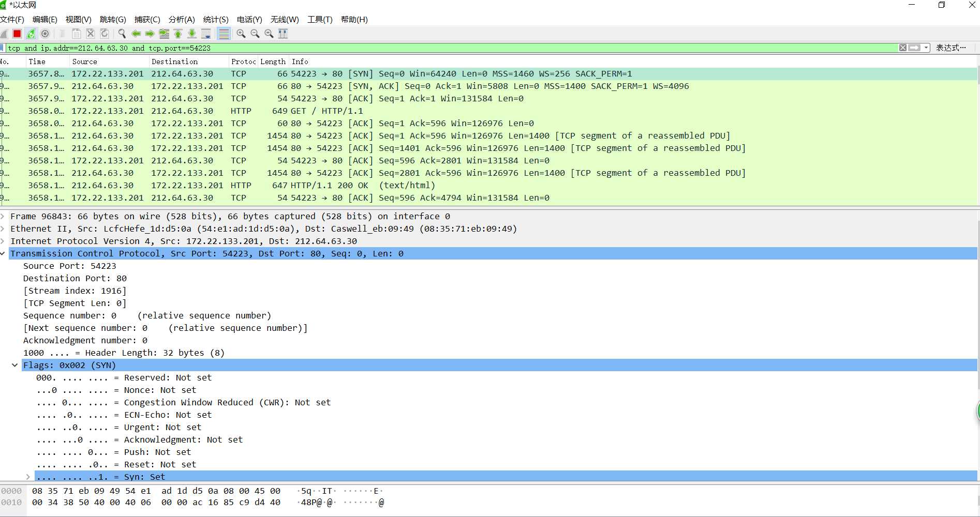Clear the display filter

tap(903, 48)
